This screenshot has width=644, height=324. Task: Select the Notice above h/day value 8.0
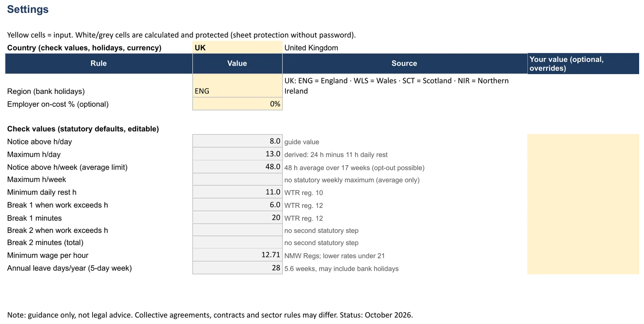pyautogui.click(x=237, y=141)
